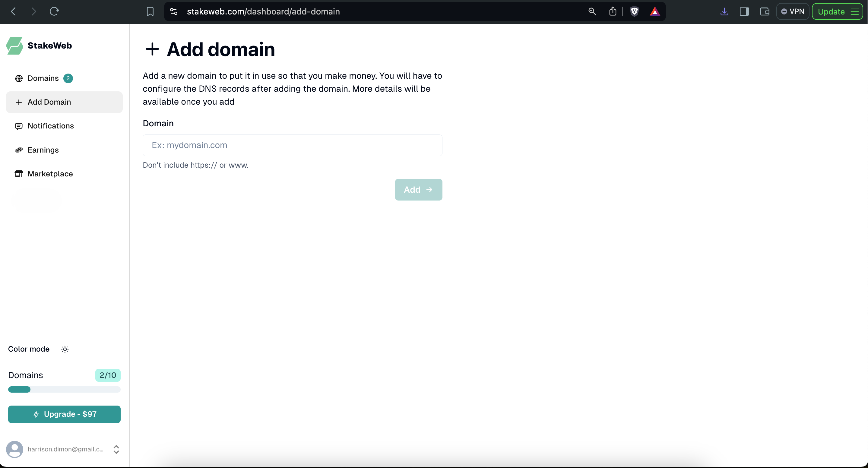Open the Notifications sidebar item

pos(51,126)
